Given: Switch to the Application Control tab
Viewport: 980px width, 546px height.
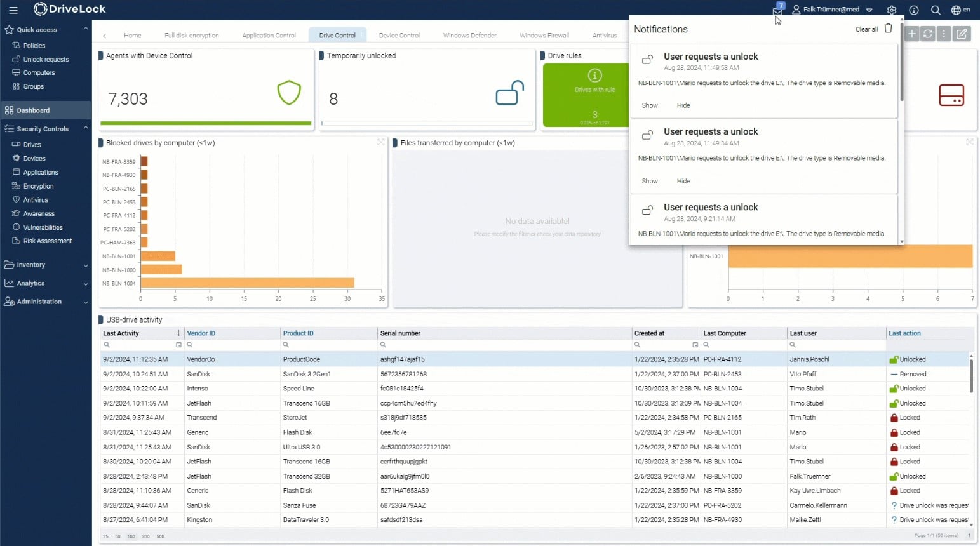Looking at the screenshot, I should (x=269, y=36).
